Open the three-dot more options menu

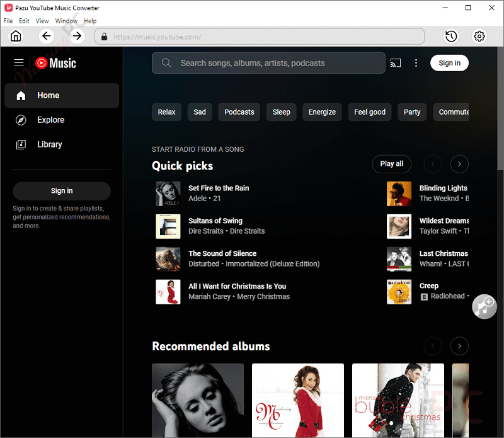point(416,63)
